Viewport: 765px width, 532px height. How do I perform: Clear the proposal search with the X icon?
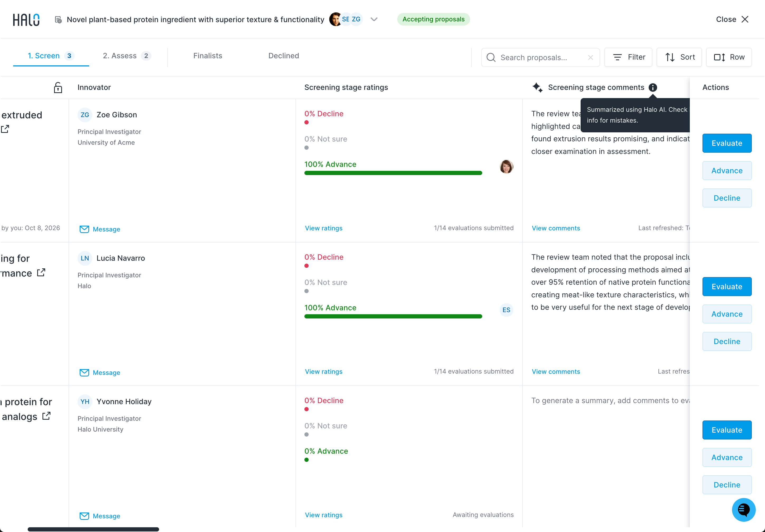[x=590, y=57]
